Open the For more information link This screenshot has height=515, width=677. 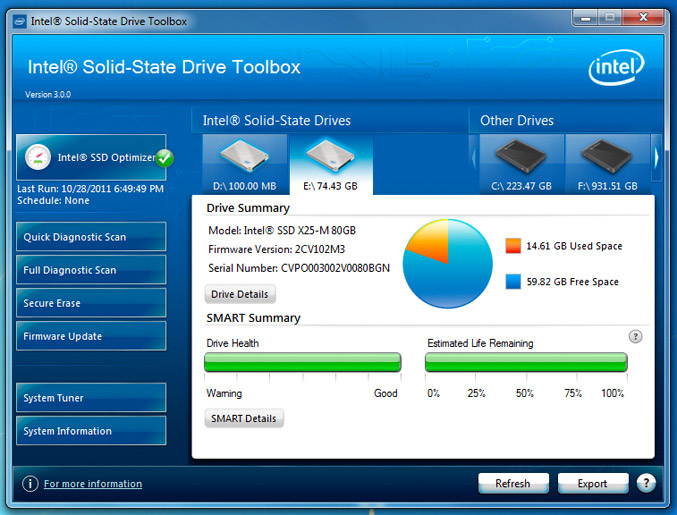93,484
